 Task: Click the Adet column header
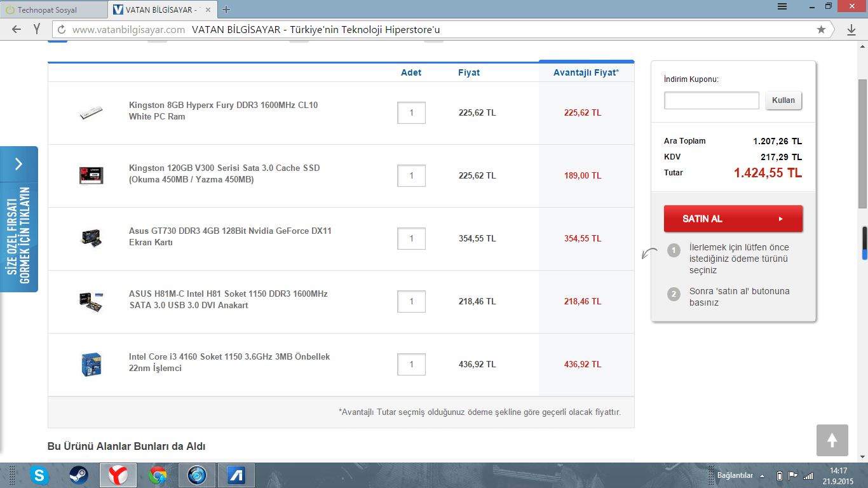[x=411, y=72]
